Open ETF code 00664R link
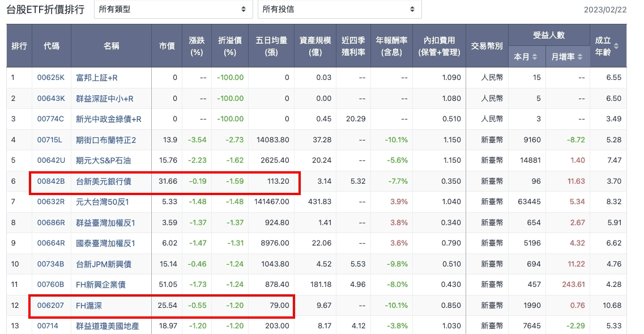Image resolution: width=644 pixels, height=334 pixels. point(51,243)
